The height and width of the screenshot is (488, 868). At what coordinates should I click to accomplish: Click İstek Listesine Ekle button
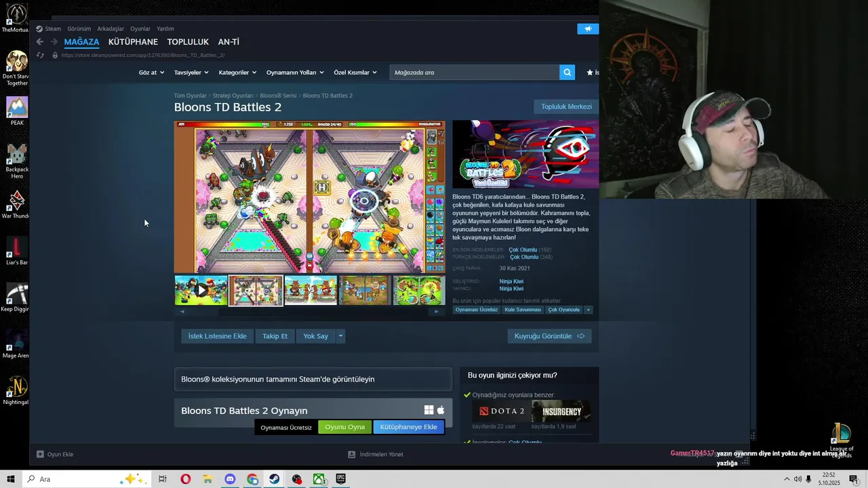(217, 336)
